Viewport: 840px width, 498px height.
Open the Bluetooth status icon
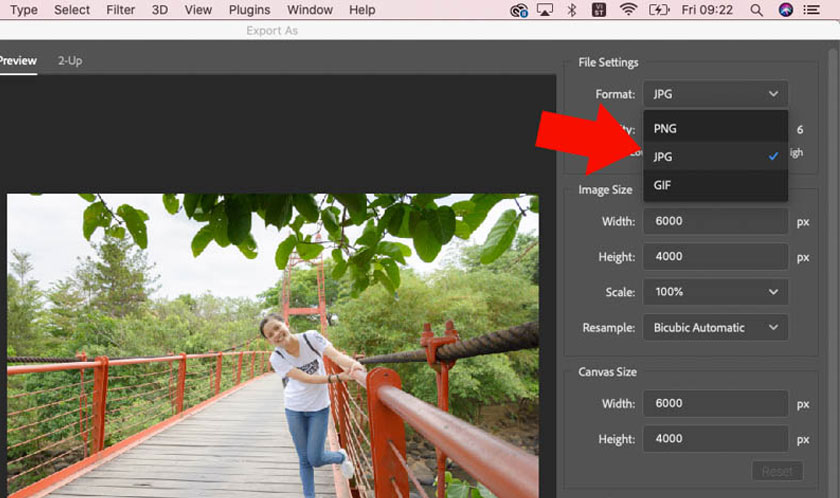[573, 10]
